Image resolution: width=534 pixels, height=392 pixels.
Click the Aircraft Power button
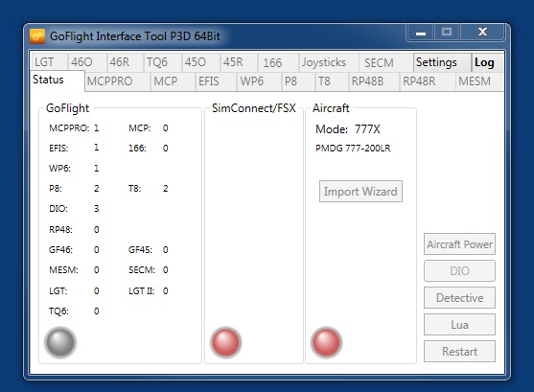point(459,244)
